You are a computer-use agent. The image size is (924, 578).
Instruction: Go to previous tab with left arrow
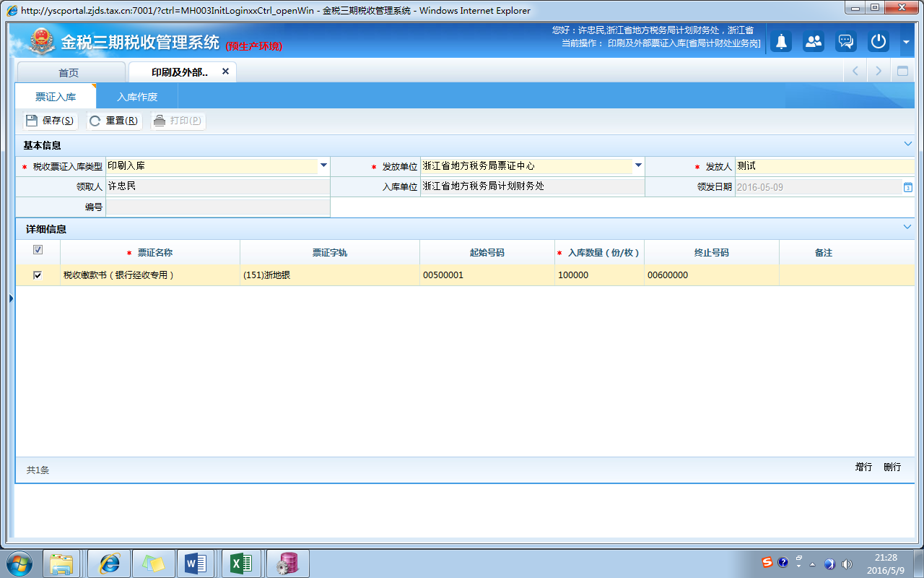pyautogui.click(x=855, y=71)
